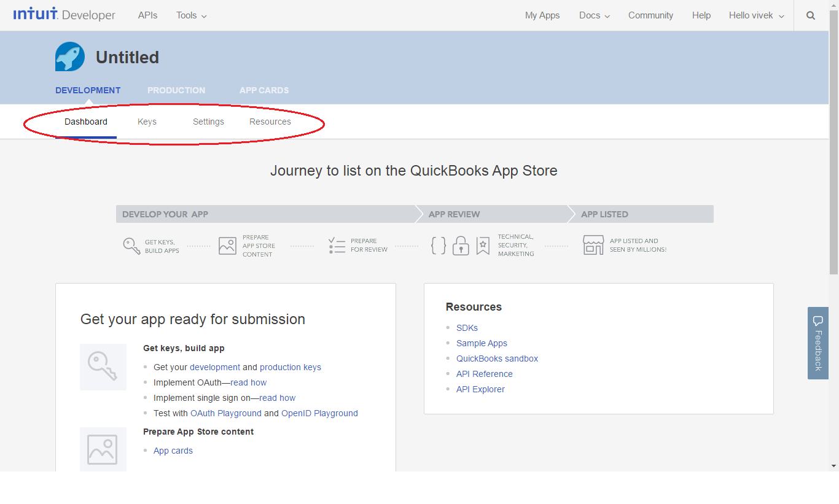Viewport: 839px width, 504px height.
Task: Click the bookmark star marketing icon
Action: (x=483, y=246)
